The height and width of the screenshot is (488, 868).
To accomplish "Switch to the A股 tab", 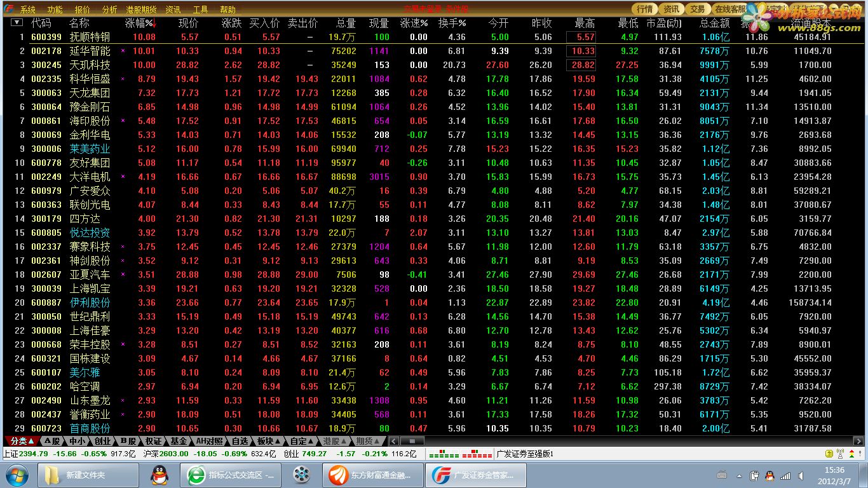I will (52, 441).
